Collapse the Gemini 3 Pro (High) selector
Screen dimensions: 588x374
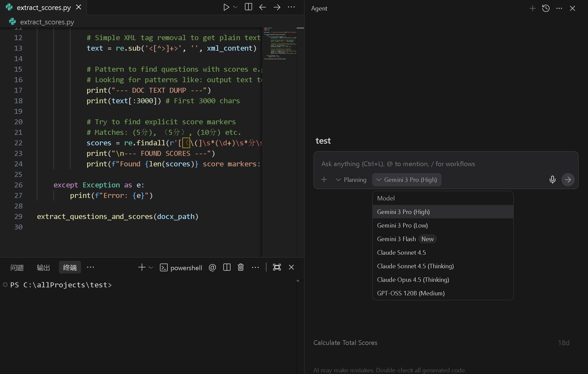(407, 180)
